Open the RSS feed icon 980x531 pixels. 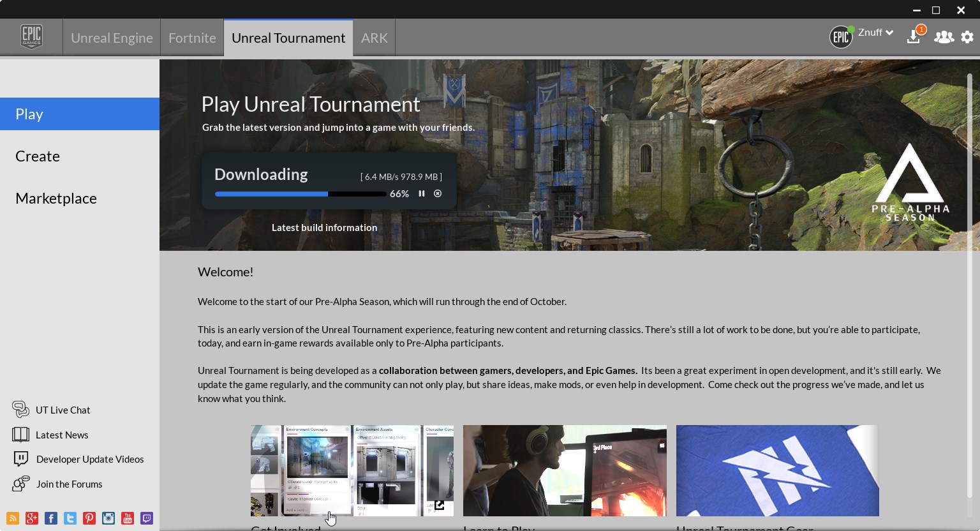coord(13,518)
